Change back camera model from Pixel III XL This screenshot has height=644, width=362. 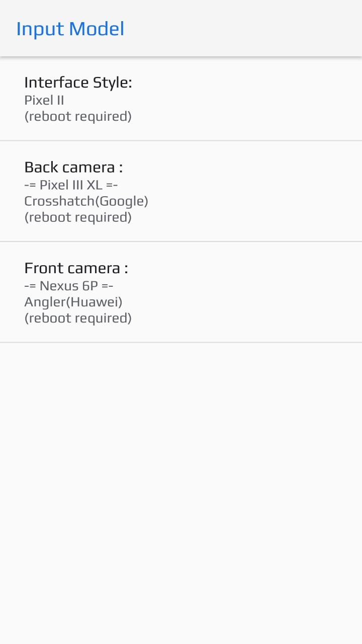tap(181, 191)
